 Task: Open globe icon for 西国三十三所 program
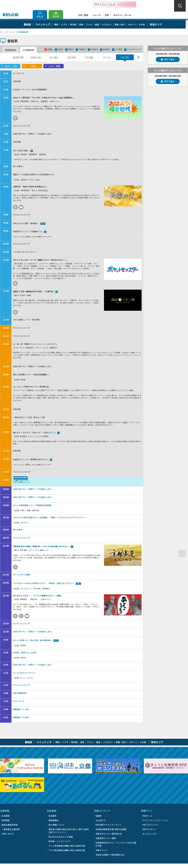pyautogui.click(x=15, y=312)
